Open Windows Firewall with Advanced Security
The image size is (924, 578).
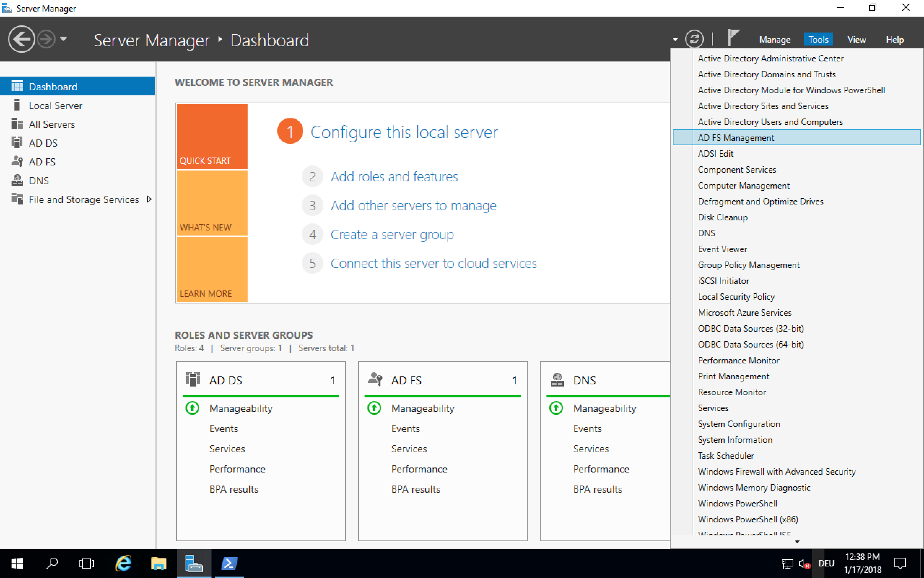[x=797, y=472]
